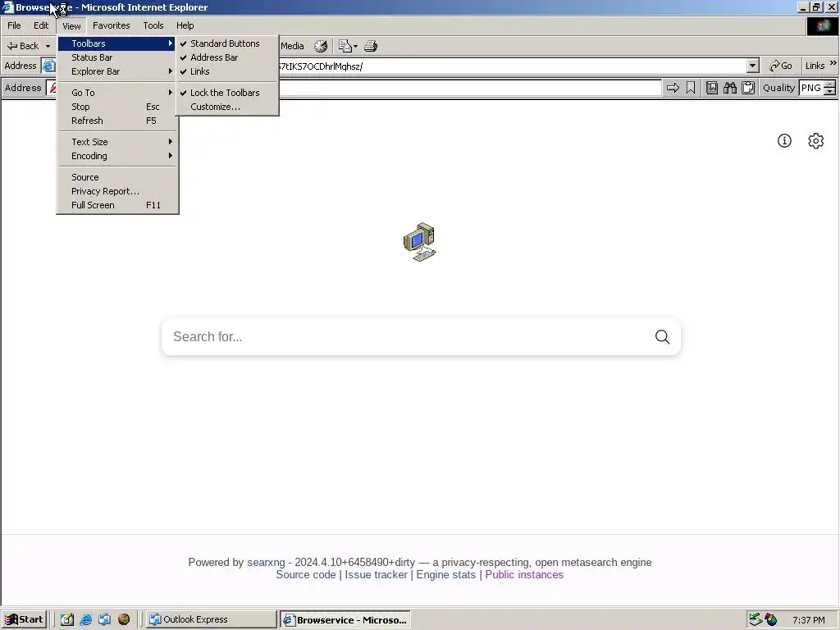Click the Windows flag throbber icon
Screen dimensions: 840x630
click(822, 25)
